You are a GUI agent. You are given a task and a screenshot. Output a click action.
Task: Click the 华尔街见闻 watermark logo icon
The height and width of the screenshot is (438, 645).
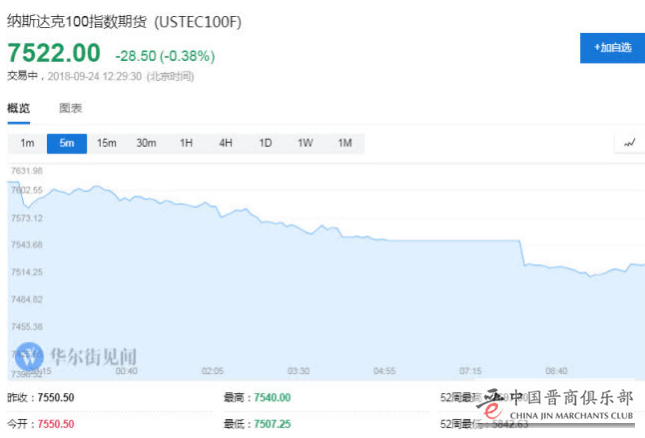(x=30, y=356)
